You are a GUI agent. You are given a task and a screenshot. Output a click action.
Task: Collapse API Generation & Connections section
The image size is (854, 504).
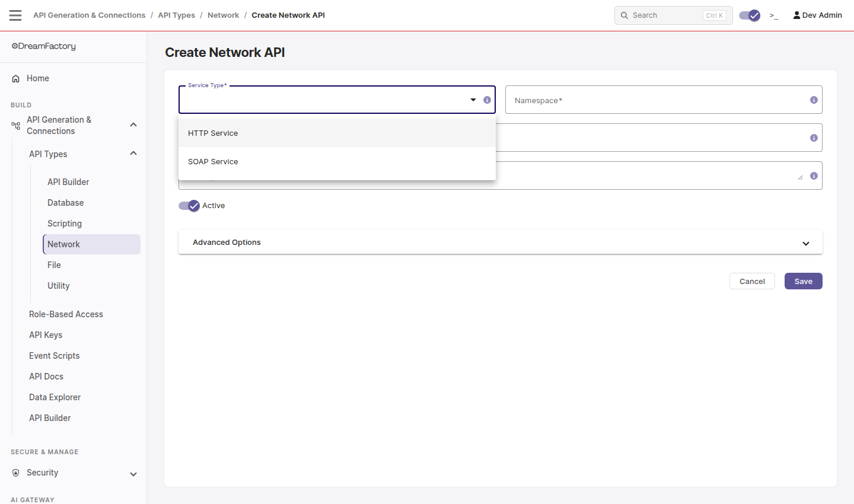point(133,125)
